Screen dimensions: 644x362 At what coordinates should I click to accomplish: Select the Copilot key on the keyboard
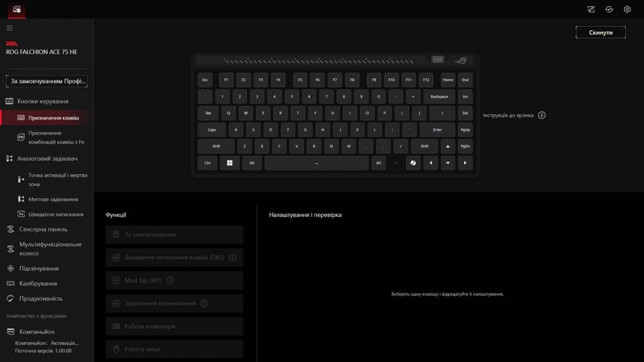point(413,163)
